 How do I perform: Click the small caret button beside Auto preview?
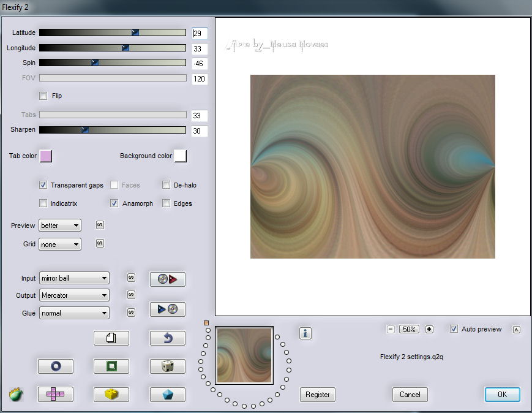pyautogui.click(x=517, y=330)
